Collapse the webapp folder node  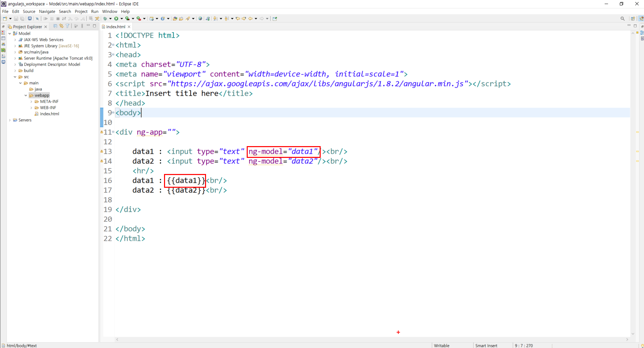coord(26,95)
